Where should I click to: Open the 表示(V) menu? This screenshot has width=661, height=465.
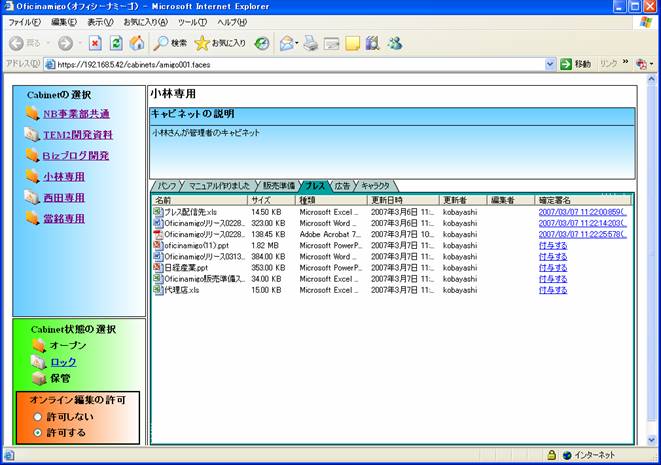99,22
